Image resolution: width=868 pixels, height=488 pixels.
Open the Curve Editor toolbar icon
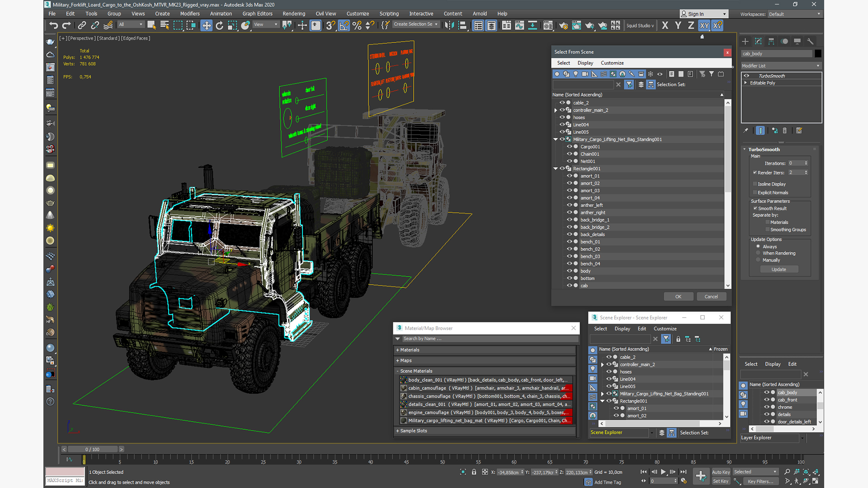(519, 25)
